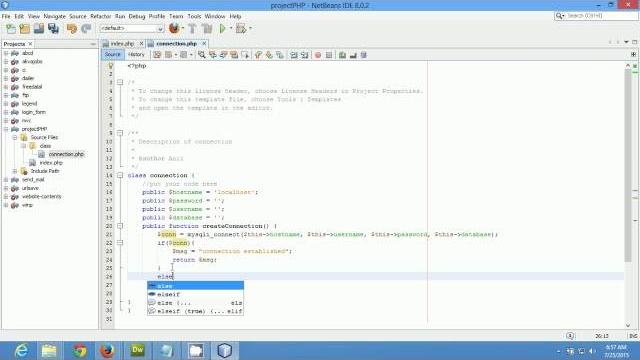This screenshot has width=640, height=360.
Task: Minimize the Projects panel
Action: pyautogui.click(x=93, y=44)
